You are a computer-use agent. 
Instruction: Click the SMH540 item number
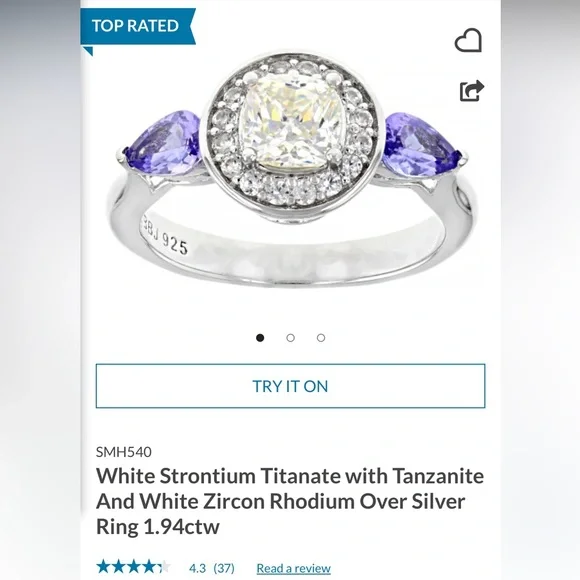(124, 452)
